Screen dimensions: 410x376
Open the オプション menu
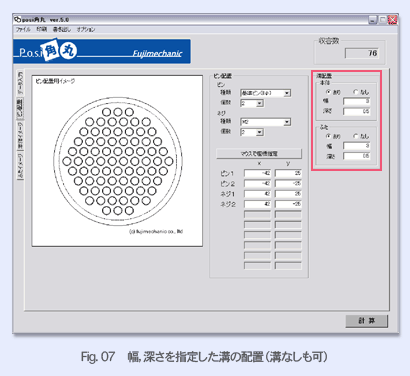(x=86, y=29)
